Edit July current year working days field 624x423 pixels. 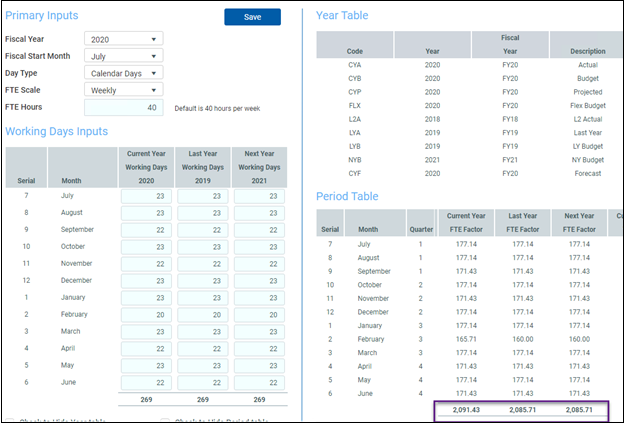point(146,197)
